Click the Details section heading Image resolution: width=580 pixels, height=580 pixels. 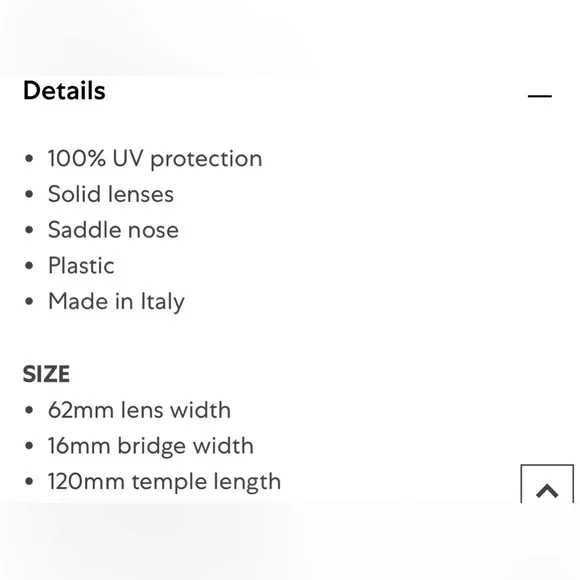coord(64,91)
